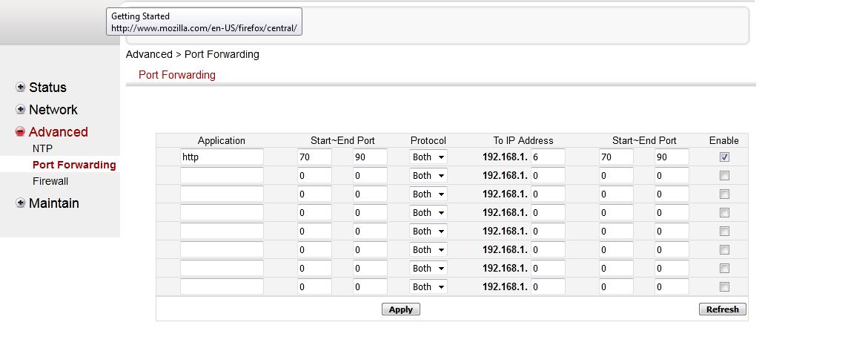Click the Application field containing http
868x351 pixels.
(x=222, y=157)
